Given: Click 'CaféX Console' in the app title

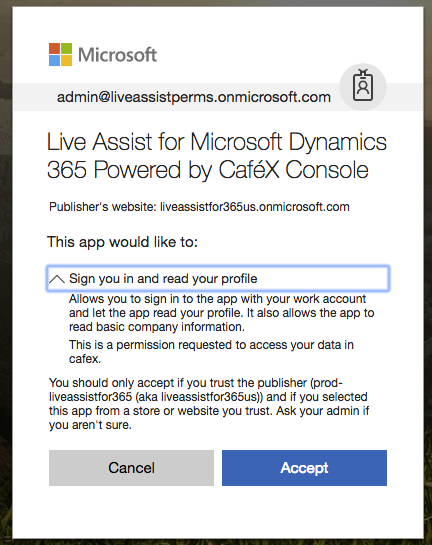Looking at the screenshot, I should pos(293,170).
